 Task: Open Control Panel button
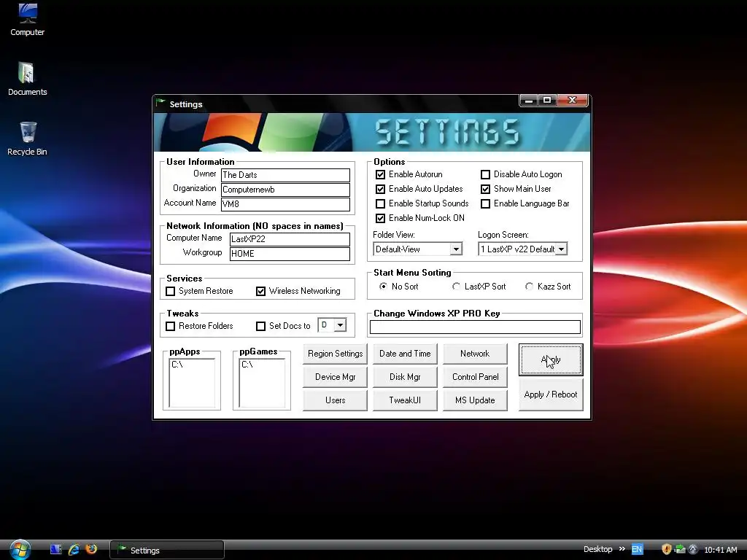(x=475, y=377)
